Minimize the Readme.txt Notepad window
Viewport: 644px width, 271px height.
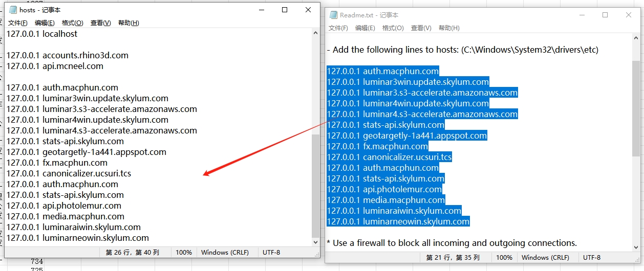click(582, 15)
